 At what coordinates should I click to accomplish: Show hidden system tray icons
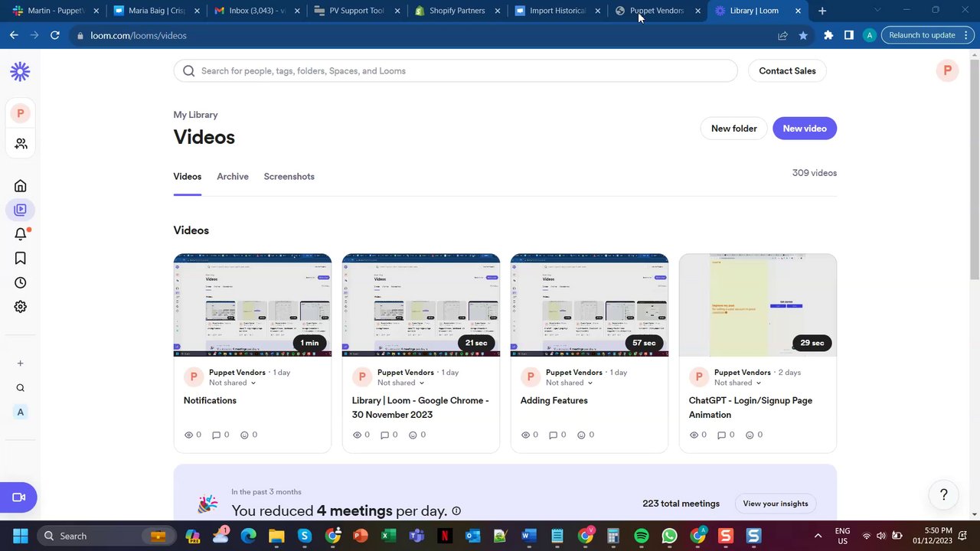(x=818, y=536)
